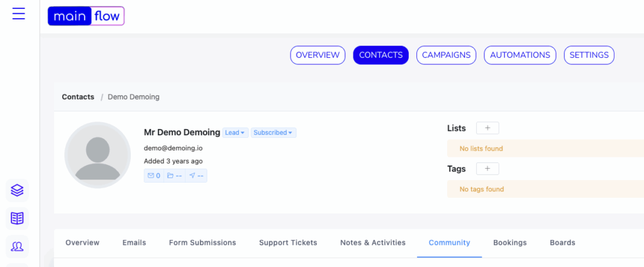Click the stacked layers sidebar icon
This screenshot has width=644, height=267.
tap(17, 190)
